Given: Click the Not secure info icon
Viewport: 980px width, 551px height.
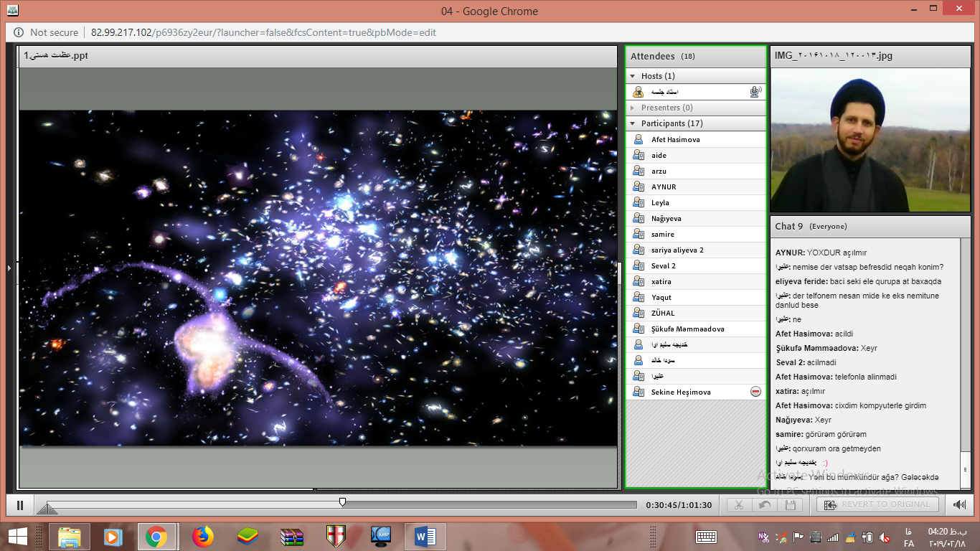Looking at the screenshot, I should (18, 32).
